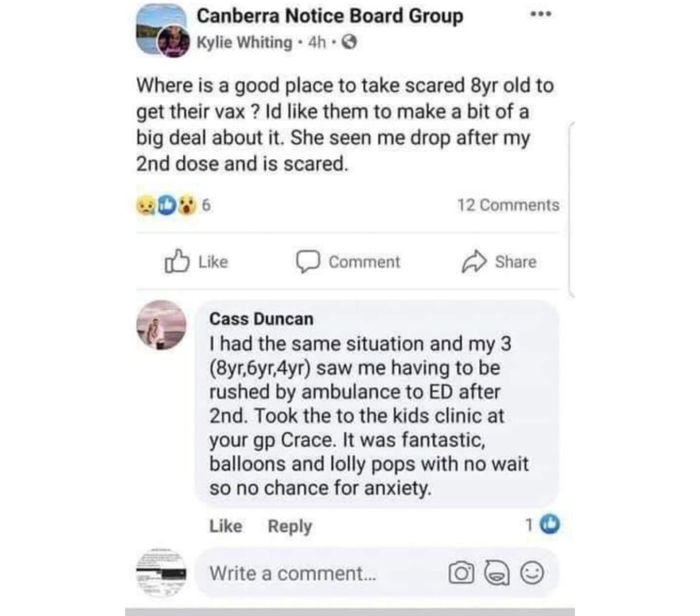This screenshot has height=616, width=700.
Task: Click the 4h post timestamp
Action: tap(317, 42)
